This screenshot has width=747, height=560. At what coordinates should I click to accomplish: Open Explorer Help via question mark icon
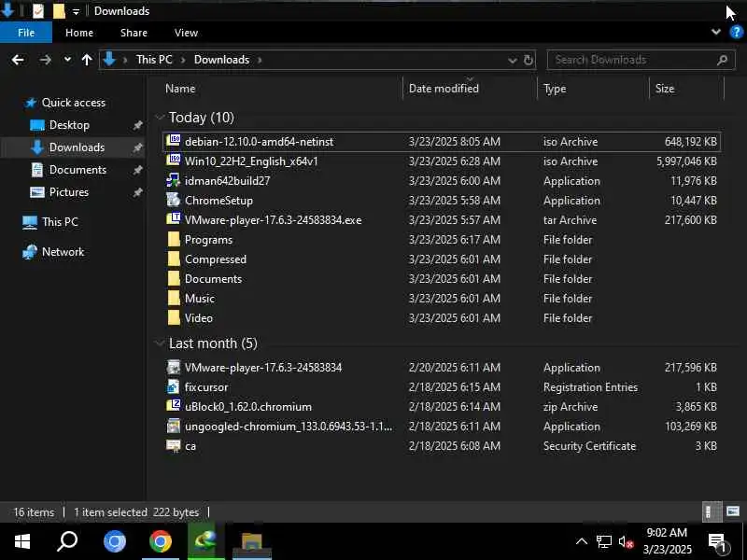point(736,33)
